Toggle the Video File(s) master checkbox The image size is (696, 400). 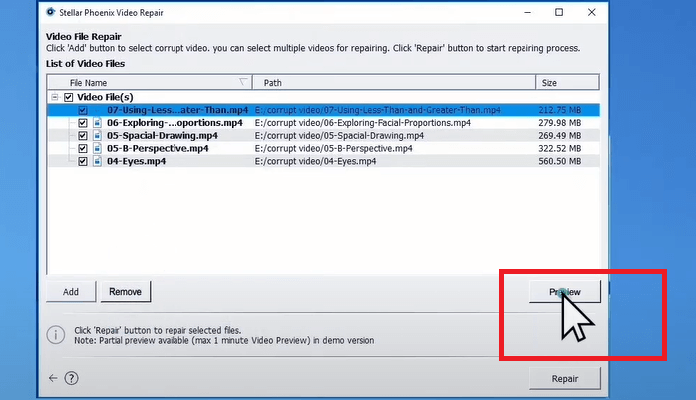coord(68,97)
